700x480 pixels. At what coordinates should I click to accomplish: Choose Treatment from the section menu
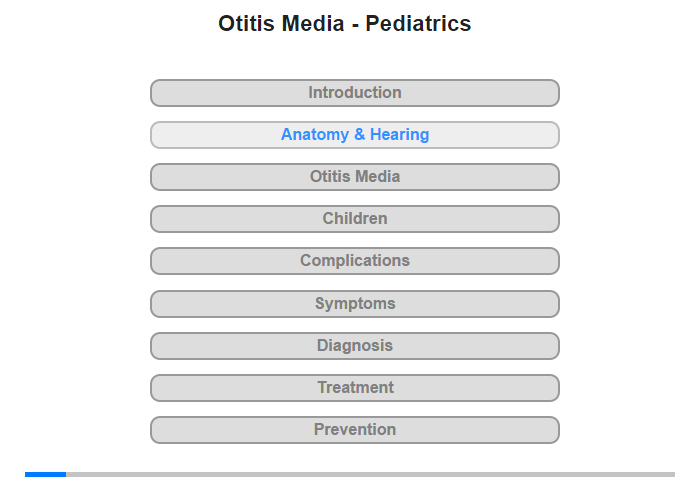pyautogui.click(x=354, y=388)
